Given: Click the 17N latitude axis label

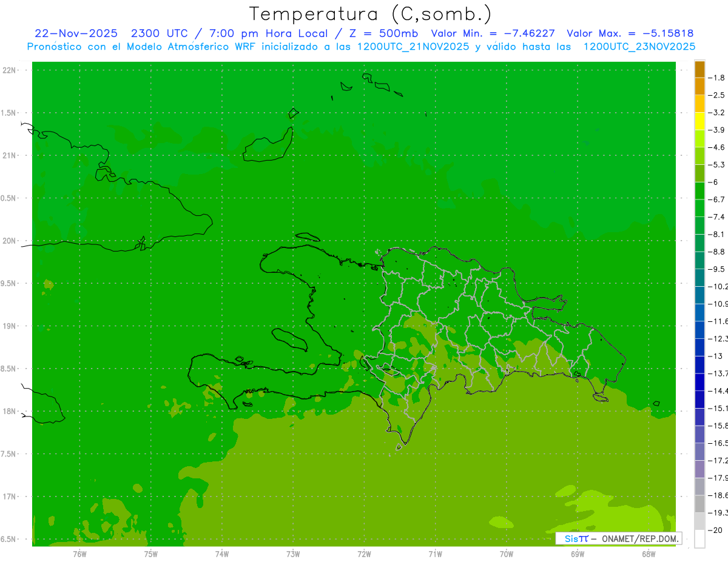Looking at the screenshot, I should click(9, 497).
